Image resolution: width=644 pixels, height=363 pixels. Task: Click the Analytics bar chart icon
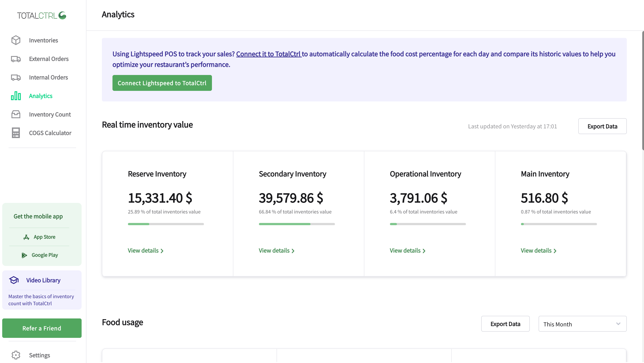point(16,96)
